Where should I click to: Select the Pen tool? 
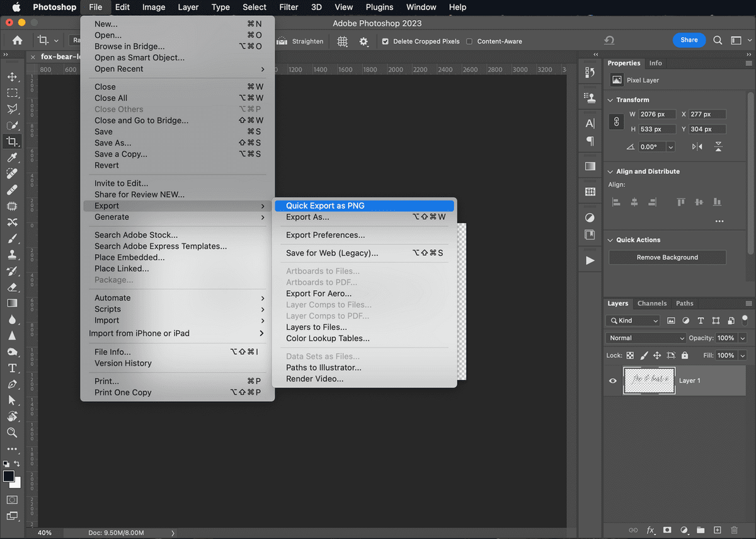pyautogui.click(x=12, y=384)
